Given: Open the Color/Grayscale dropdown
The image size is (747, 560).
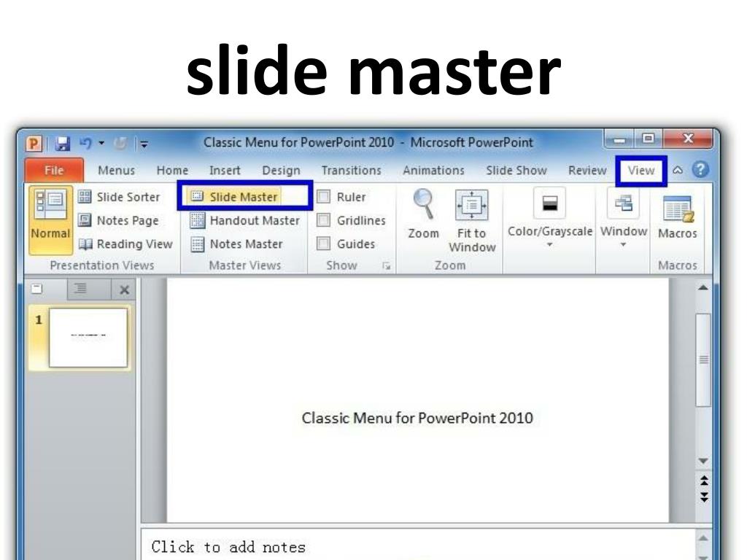Looking at the screenshot, I should click(550, 217).
